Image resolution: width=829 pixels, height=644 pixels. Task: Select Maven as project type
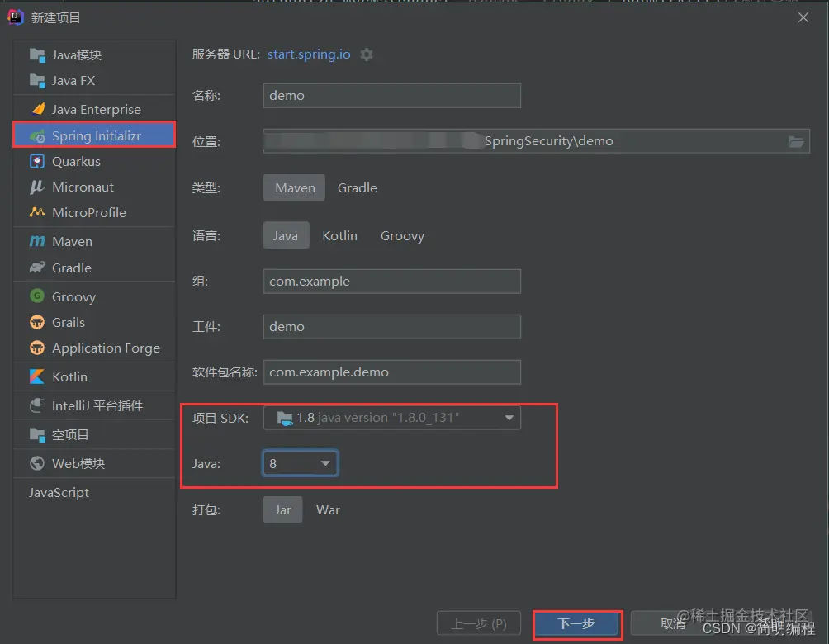pyautogui.click(x=295, y=187)
